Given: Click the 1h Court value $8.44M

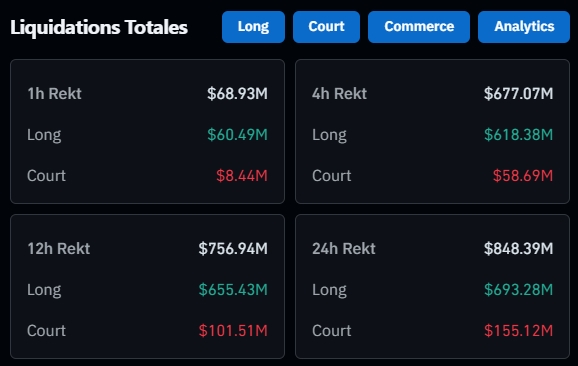Looking at the screenshot, I should tap(242, 176).
